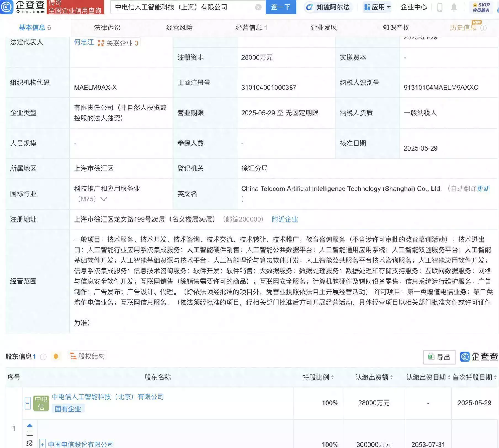Select 一般纳税人 taxpayer qualification value
Image resolution: width=499 pixels, height=448 pixels.
420,113
